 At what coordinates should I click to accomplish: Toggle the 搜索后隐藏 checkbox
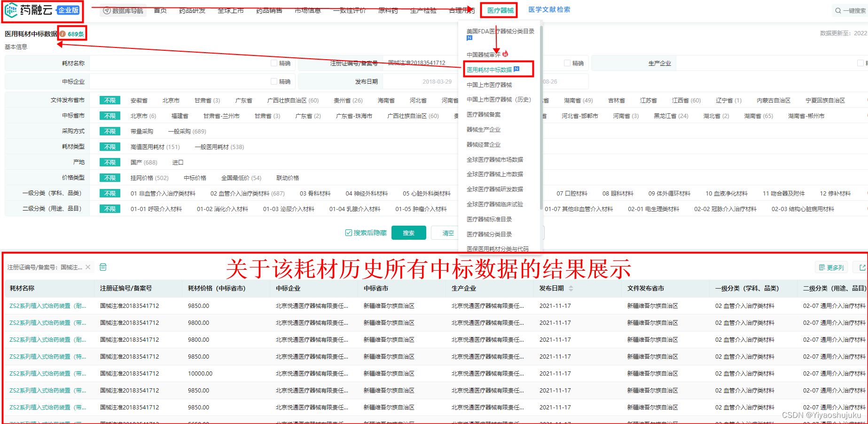coord(349,233)
